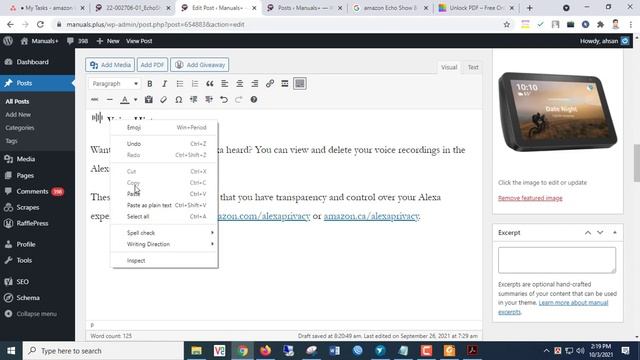640x360 pixels.
Task: Click View Post in admin bar
Action: pos(139,41)
